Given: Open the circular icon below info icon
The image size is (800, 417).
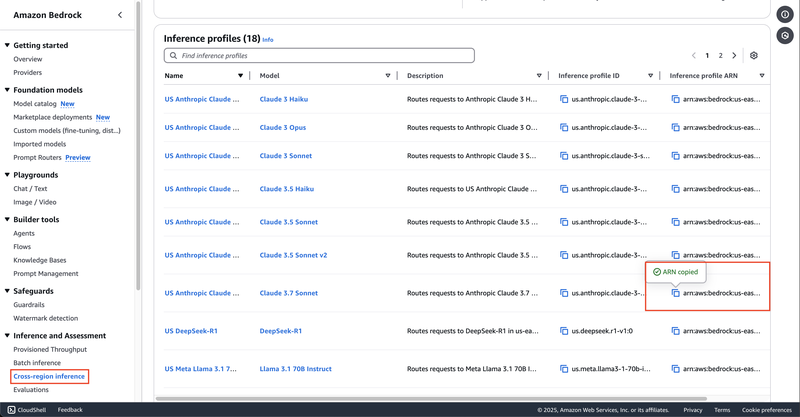Looking at the screenshot, I should tap(785, 36).
